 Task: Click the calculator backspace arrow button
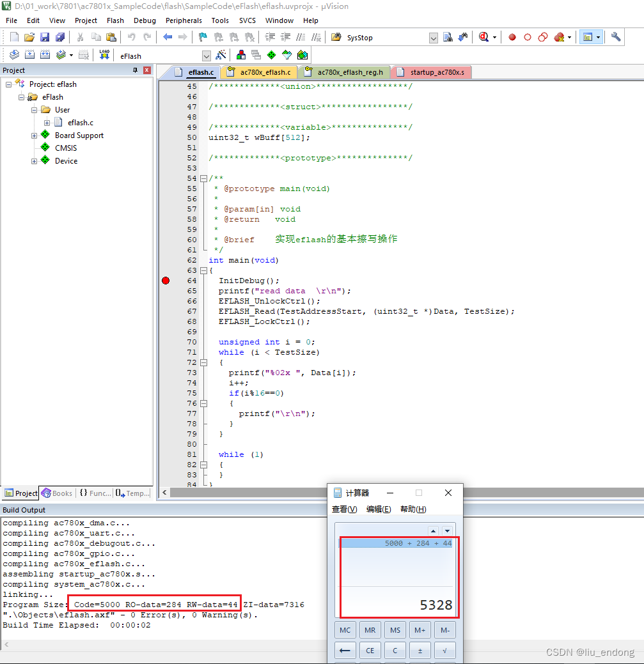pos(345,651)
